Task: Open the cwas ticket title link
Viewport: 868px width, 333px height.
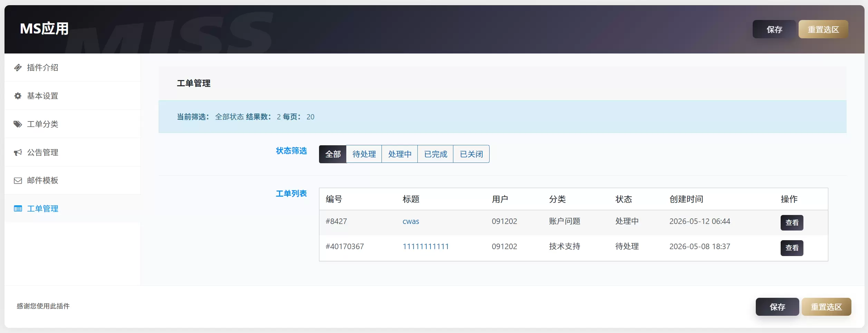Action: [x=411, y=222]
